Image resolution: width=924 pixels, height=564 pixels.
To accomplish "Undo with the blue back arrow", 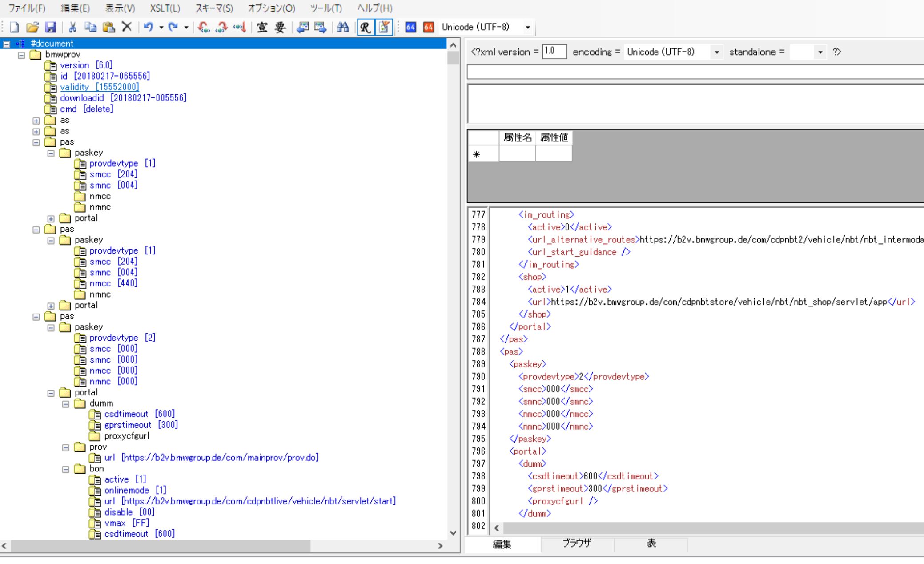I will 149,27.
